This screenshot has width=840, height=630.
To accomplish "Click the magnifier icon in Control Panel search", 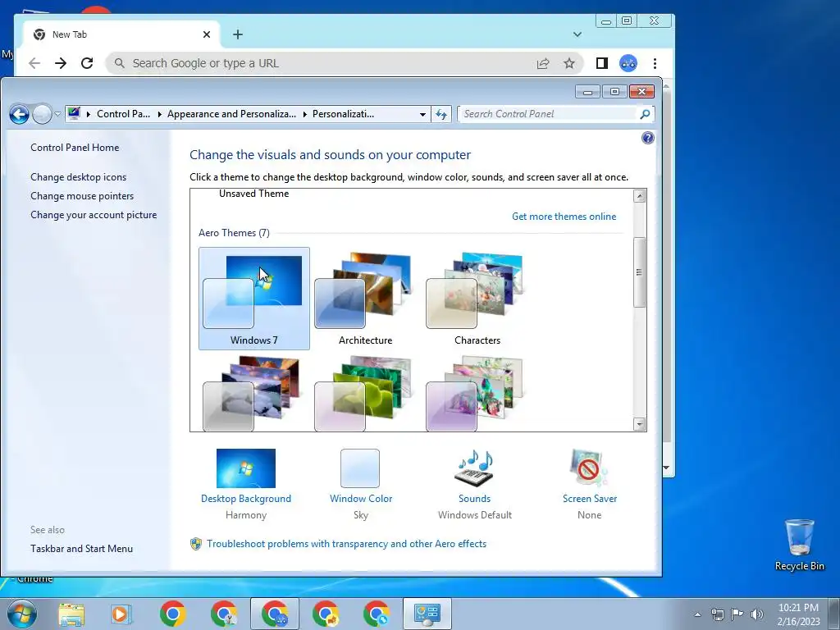I will (645, 114).
